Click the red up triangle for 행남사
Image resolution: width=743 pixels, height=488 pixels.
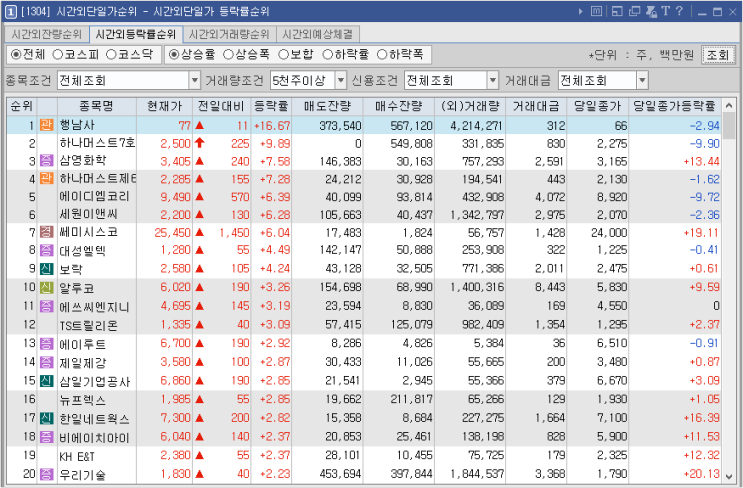(199, 126)
